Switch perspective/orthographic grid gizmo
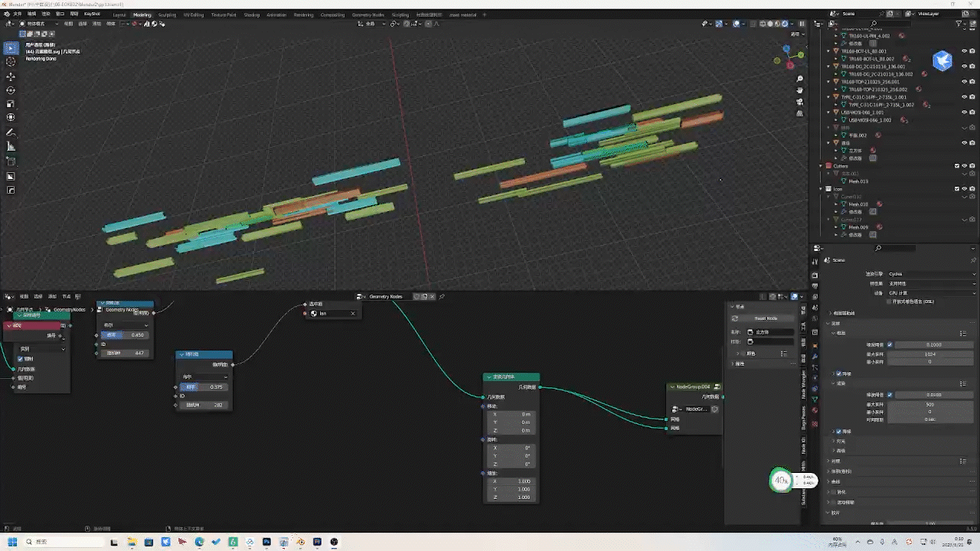Viewport: 980px width, 551px height. [800, 113]
